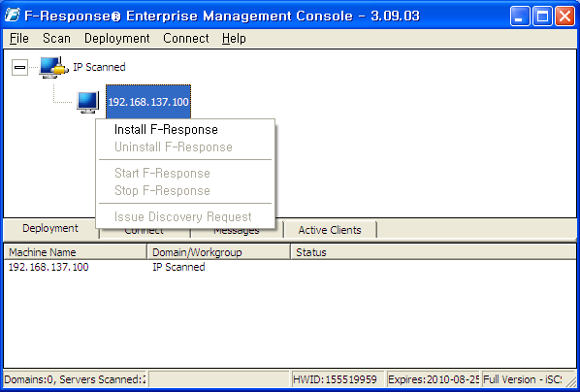Open the Deployment menu
This screenshot has width=580, height=392.
click(x=117, y=39)
